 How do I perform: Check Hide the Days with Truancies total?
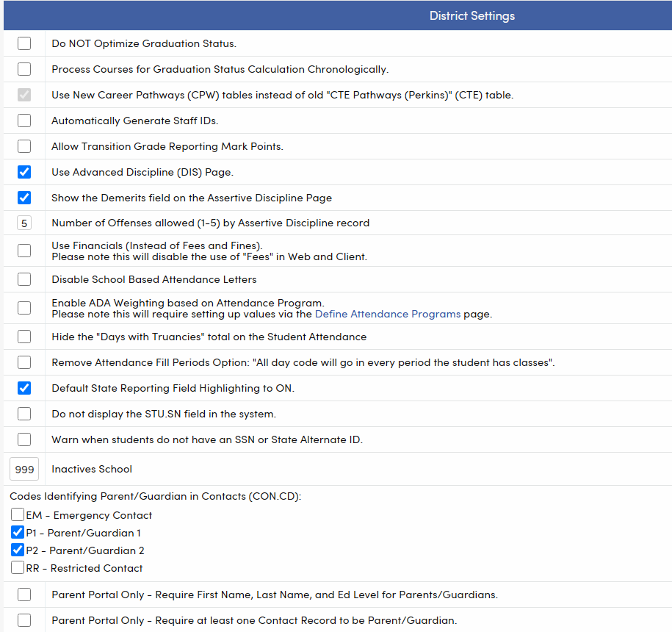pos(24,337)
